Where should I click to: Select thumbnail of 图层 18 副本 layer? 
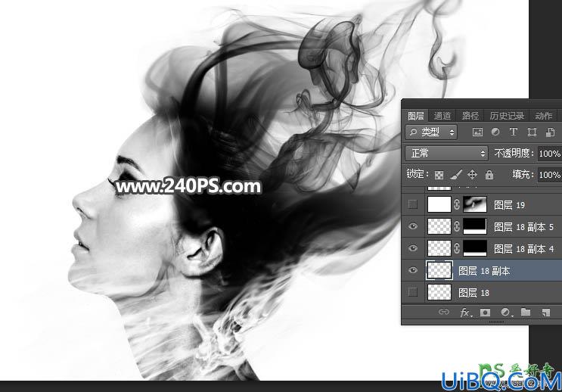click(439, 270)
